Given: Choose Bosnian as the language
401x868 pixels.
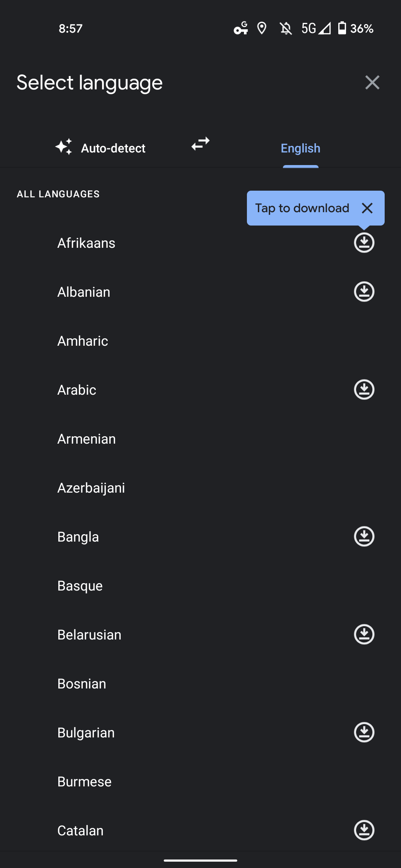Looking at the screenshot, I should [x=200, y=684].
